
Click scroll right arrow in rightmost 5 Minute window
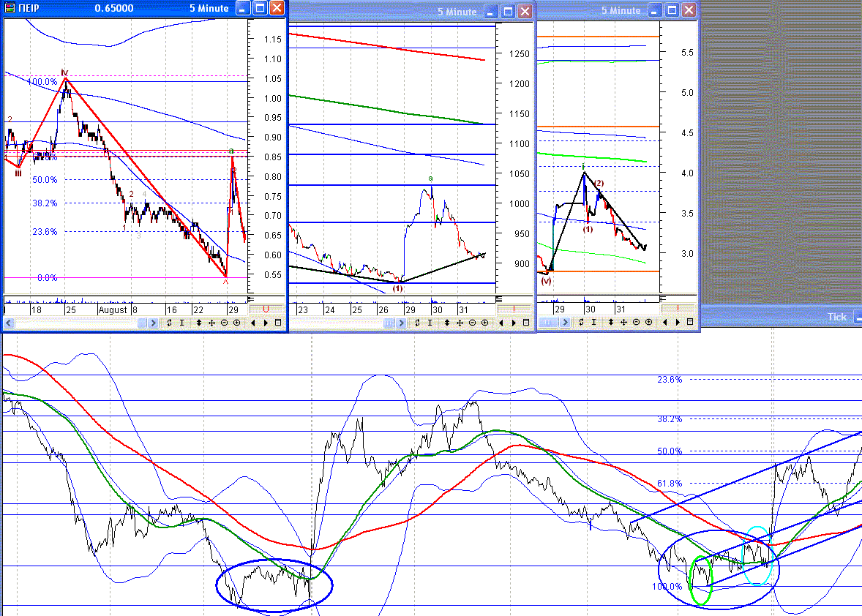(565, 322)
